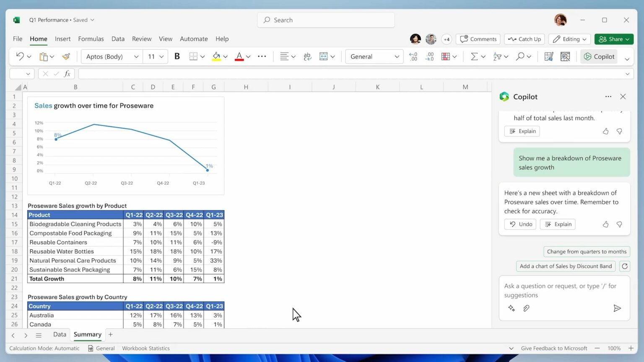Click the AutoSum icon
Screen dimensions: 644x362
474,57
